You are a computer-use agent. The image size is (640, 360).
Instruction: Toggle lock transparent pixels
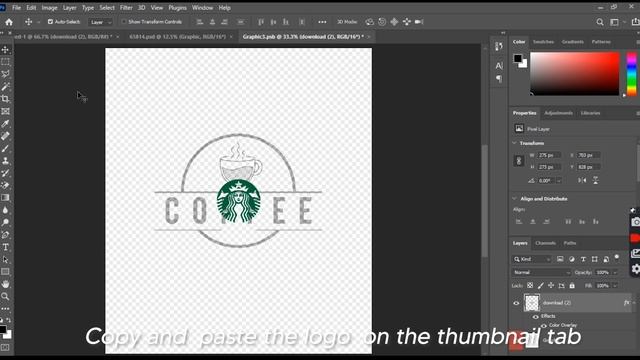[x=530, y=286]
